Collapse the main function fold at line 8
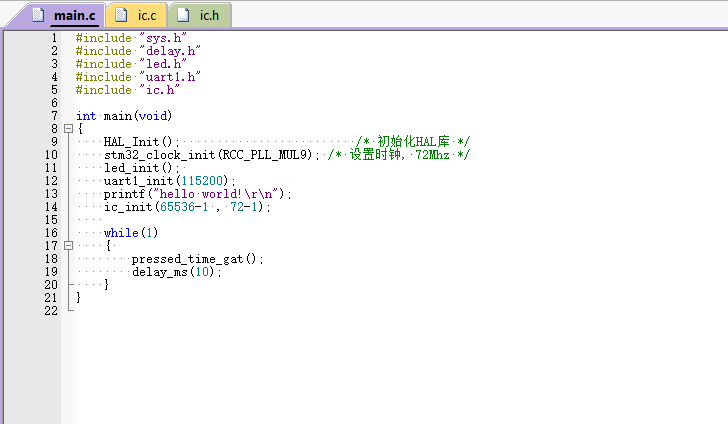Image resolution: width=728 pixels, height=424 pixels. 68,129
